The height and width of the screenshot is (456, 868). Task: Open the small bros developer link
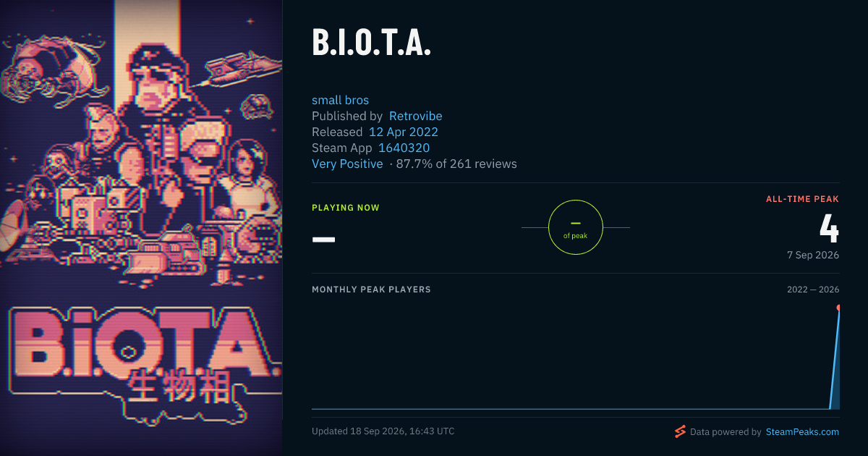pyautogui.click(x=340, y=100)
